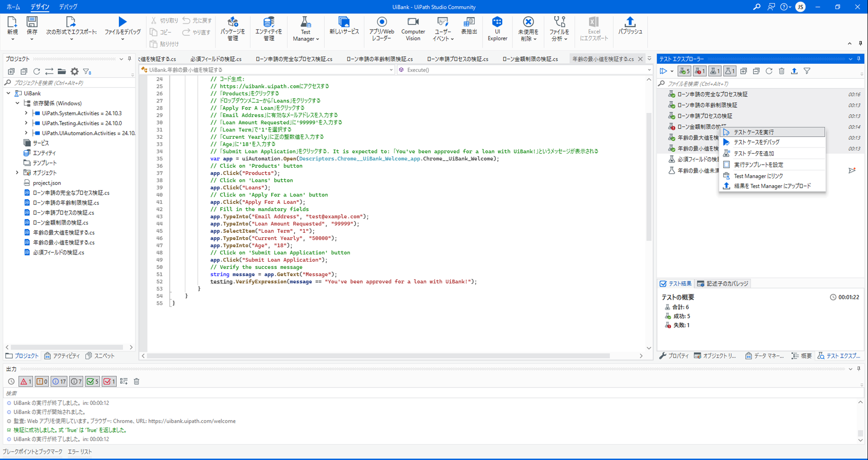Open パッケージを管理 (Manage Packages)

233,29
